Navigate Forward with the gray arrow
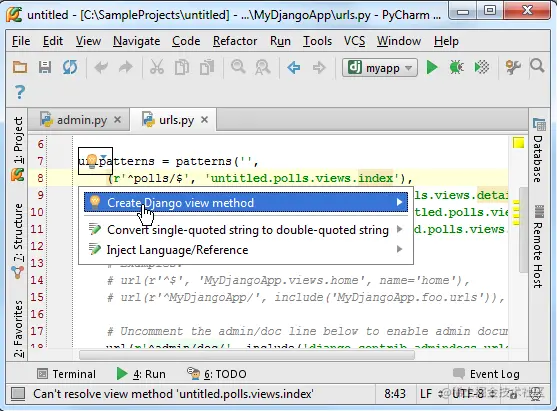 click(319, 67)
